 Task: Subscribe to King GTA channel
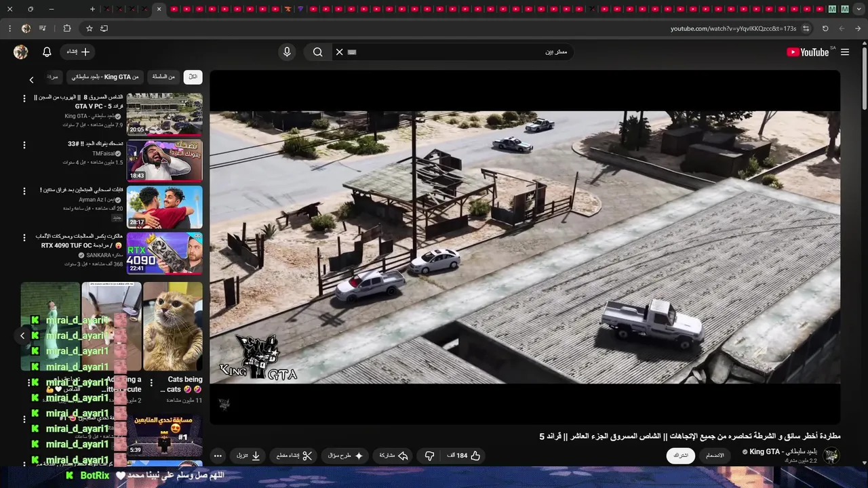(x=680, y=455)
